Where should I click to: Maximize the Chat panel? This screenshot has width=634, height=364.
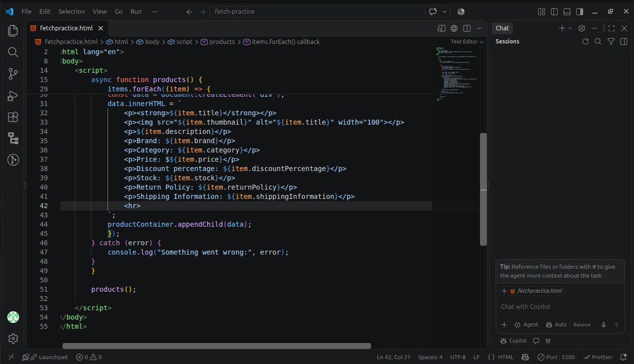611,28
